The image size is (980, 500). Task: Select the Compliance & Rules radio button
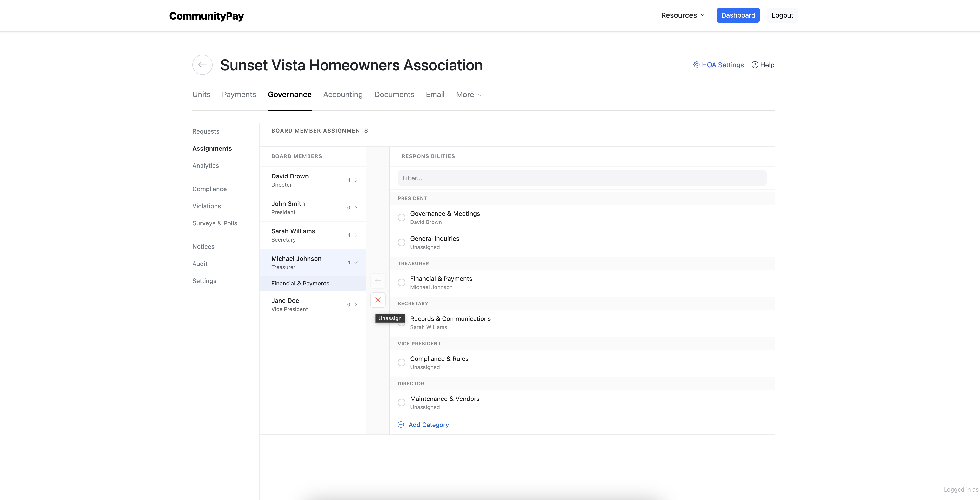(x=401, y=362)
